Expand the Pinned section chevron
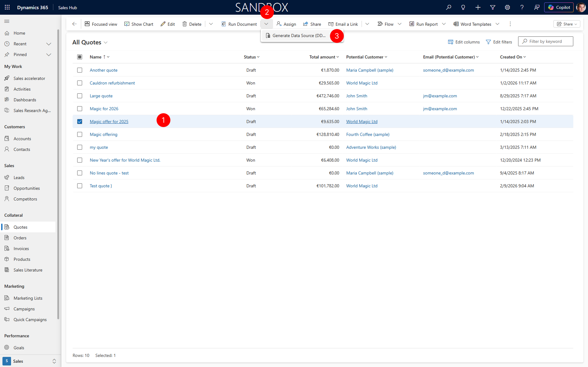 [48, 54]
